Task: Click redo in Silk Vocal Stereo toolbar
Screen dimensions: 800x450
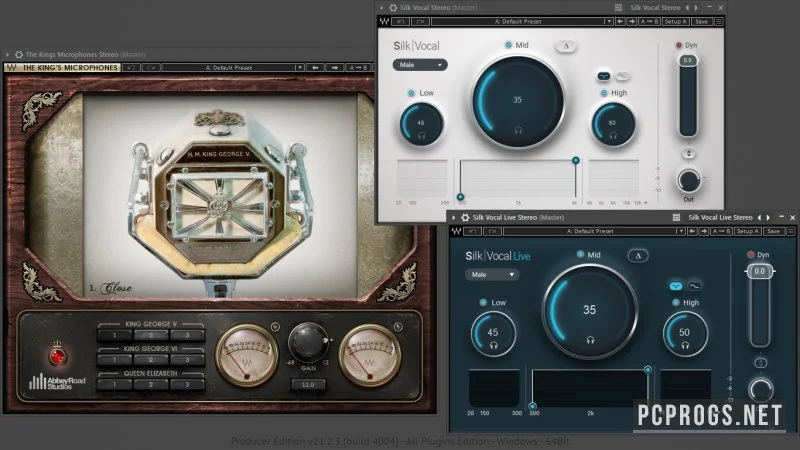Action: (420, 21)
